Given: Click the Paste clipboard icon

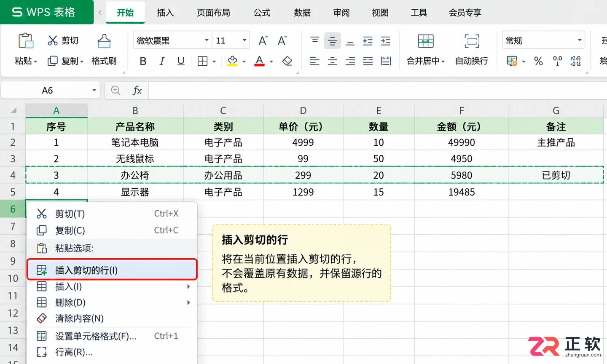Looking at the screenshot, I should (x=26, y=41).
